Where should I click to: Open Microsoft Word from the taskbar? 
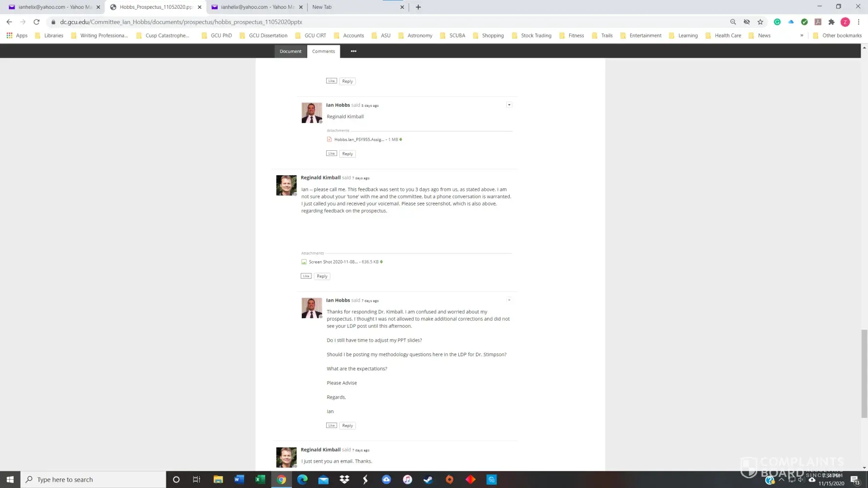pyautogui.click(x=239, y=480)
